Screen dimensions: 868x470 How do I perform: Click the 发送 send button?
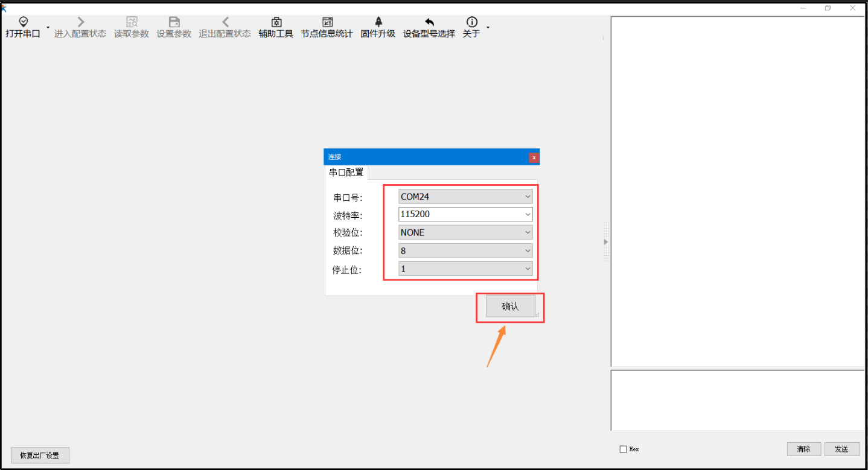(x=841, y=449)
